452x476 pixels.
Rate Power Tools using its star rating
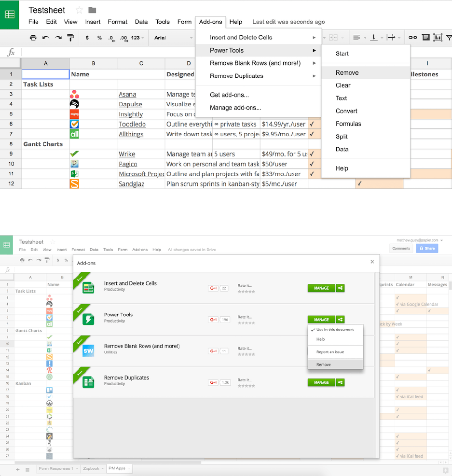pyautogui.click(x=247, y=323)
